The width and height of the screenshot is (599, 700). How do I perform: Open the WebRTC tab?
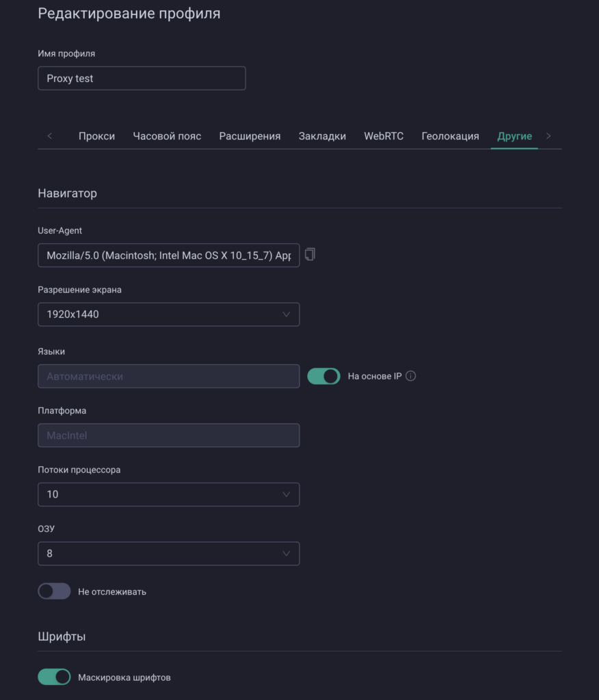[386, 136]
